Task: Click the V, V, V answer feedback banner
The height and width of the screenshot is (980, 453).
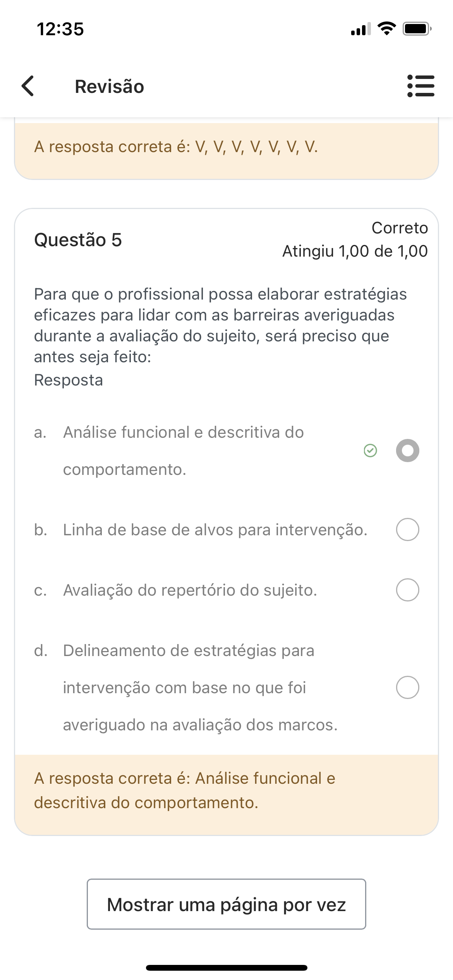Action: pyautogui.click(x=226, y=147)
